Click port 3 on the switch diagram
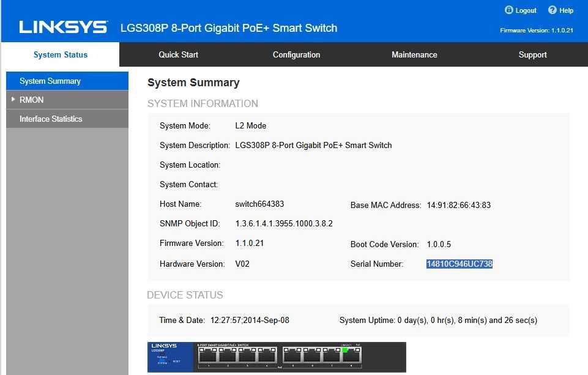 247,355
